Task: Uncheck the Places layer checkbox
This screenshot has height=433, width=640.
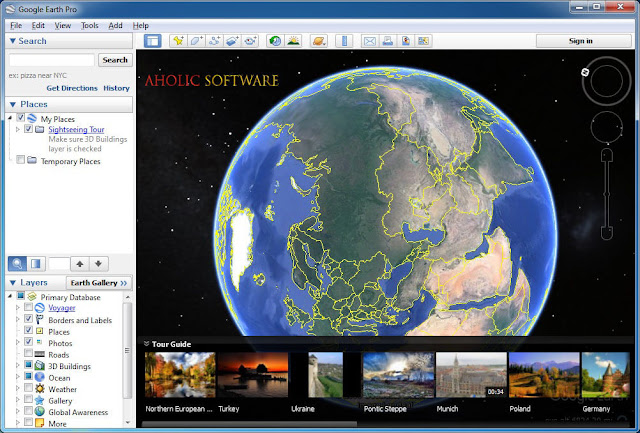Action: tap(28, 330)
